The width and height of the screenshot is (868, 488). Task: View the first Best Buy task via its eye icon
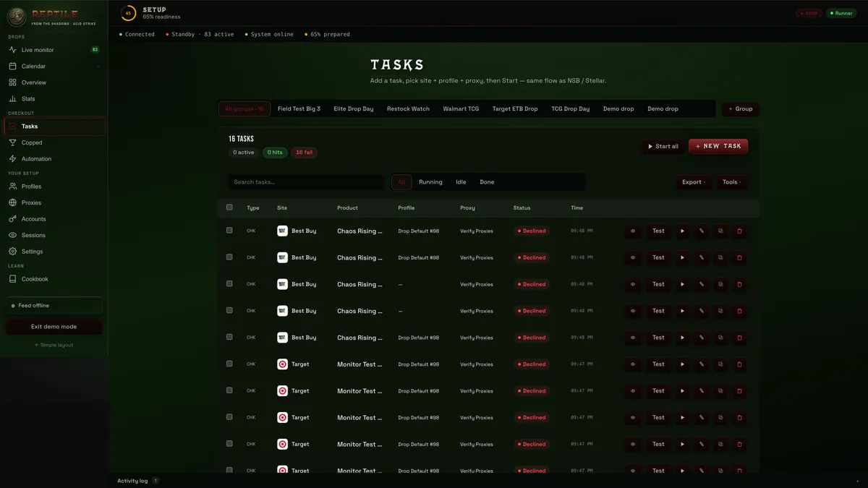[x=633, y=231]
